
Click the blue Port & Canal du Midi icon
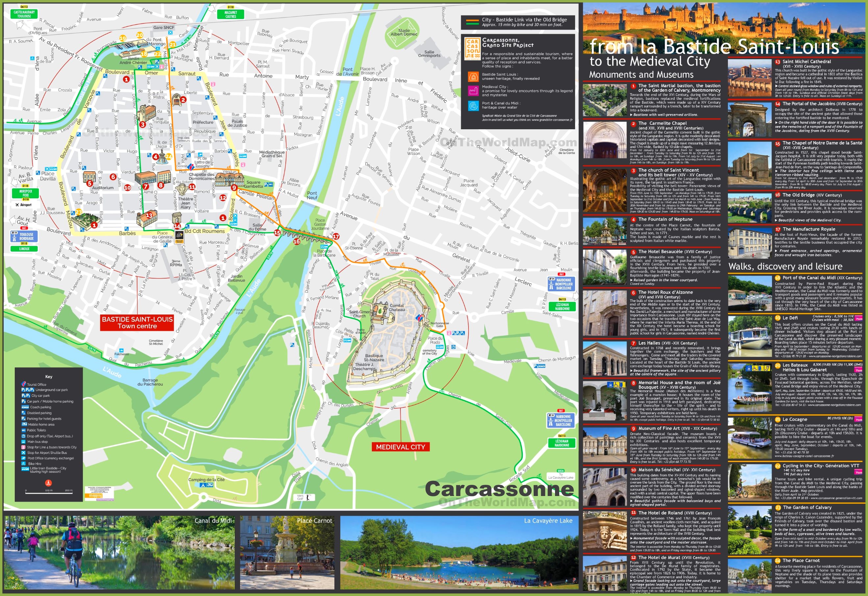[x=473, y=106]
